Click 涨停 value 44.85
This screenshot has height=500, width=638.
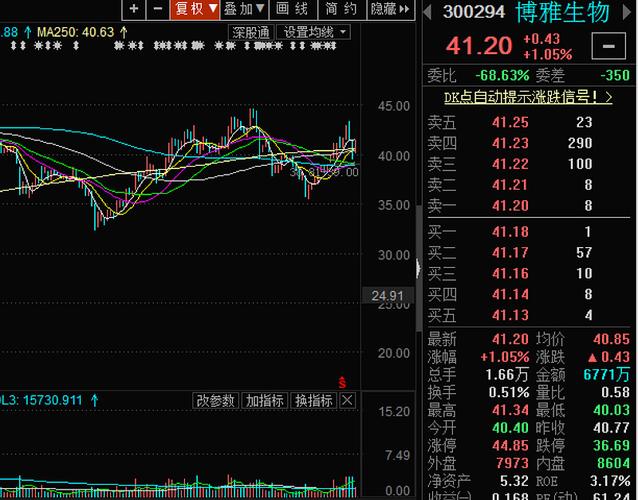tap(510, 445)
